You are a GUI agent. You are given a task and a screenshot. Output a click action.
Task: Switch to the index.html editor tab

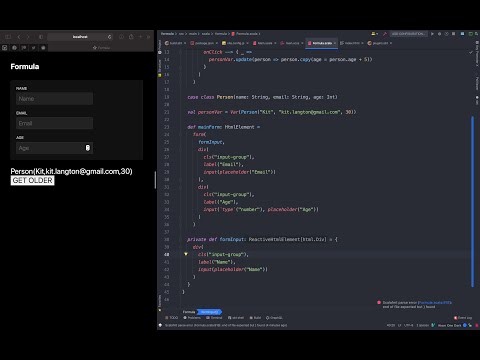click(352, 43)
